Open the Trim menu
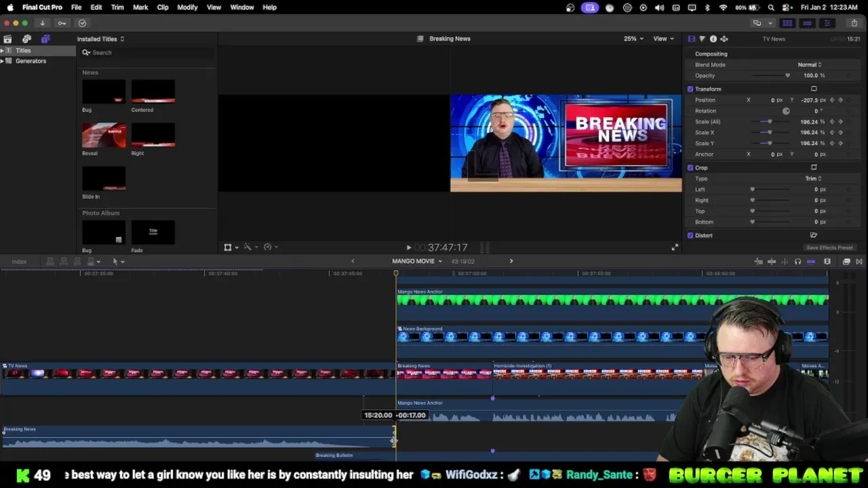868x488 pixels. (x=117, y=7)
